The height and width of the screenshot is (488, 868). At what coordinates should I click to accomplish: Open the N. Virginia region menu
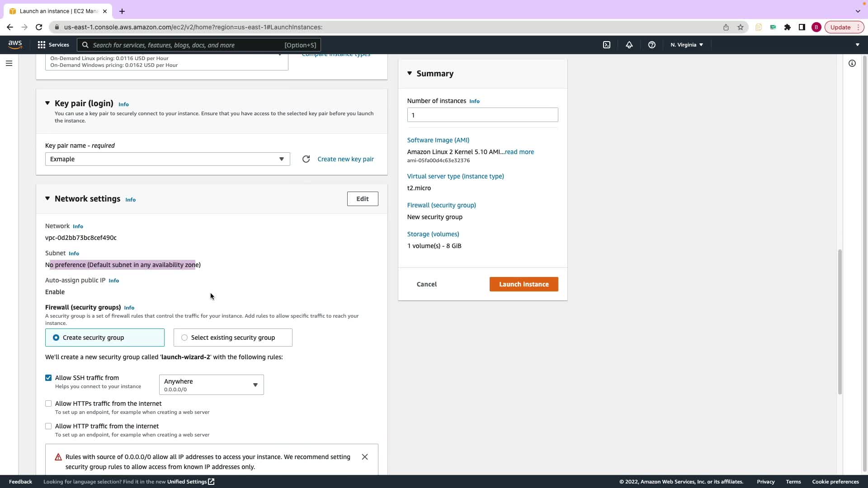pyautogui.click(x=686, y=45)
